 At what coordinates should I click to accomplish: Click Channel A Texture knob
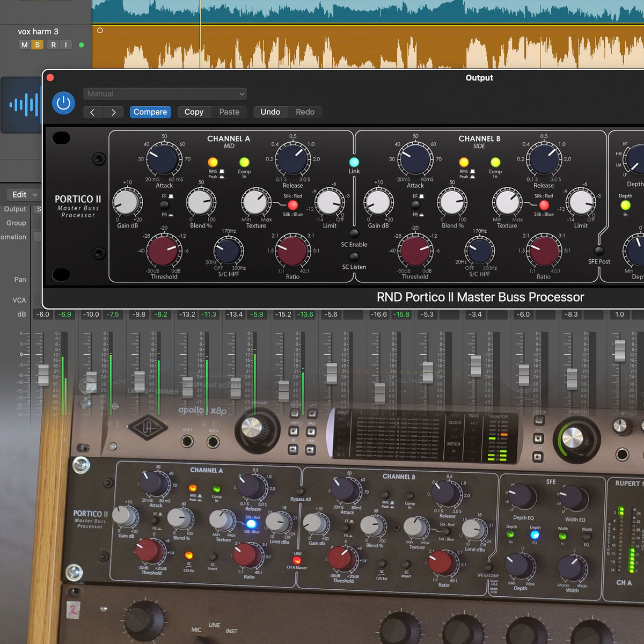pos(255,202)
